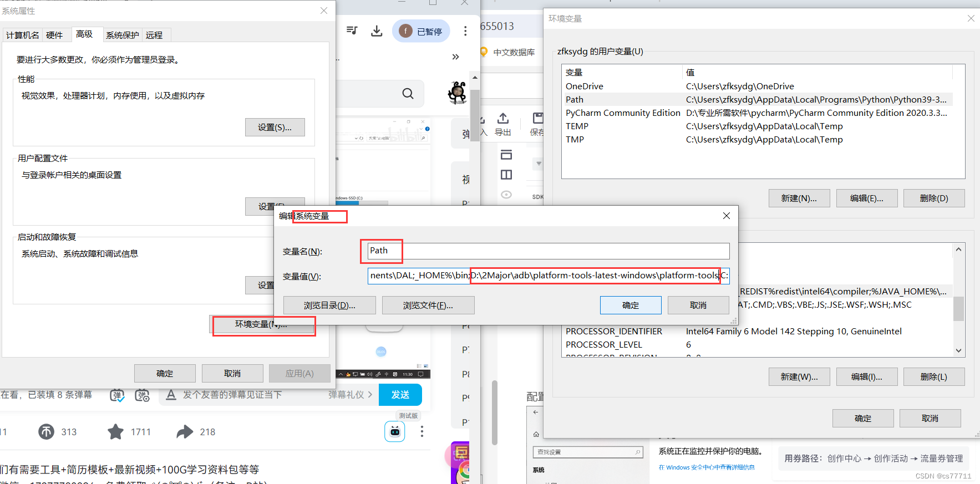
Task: Click 取消 in 环境变量 window
Action: pos(930,419)
